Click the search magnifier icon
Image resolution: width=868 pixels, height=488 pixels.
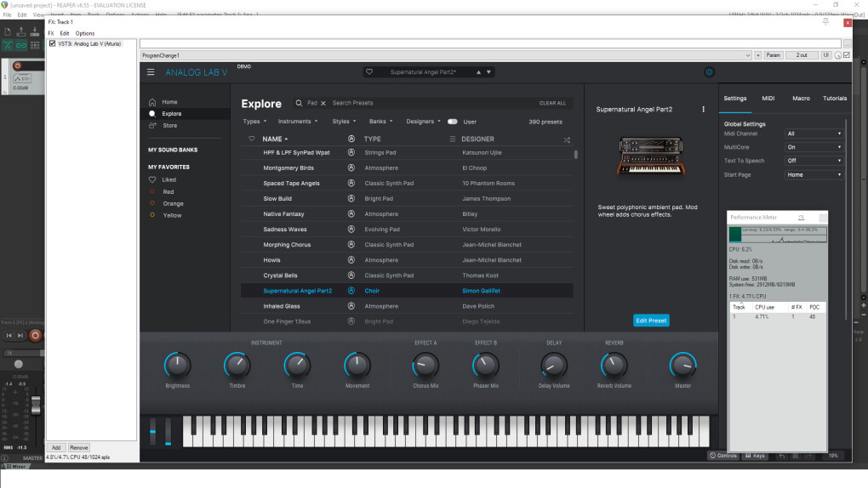click(x=299, y=103)
